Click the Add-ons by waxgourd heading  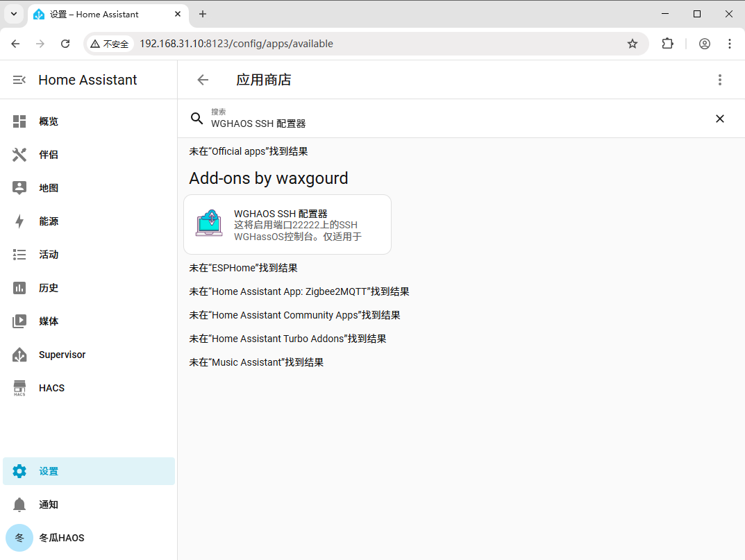point(269,178)
